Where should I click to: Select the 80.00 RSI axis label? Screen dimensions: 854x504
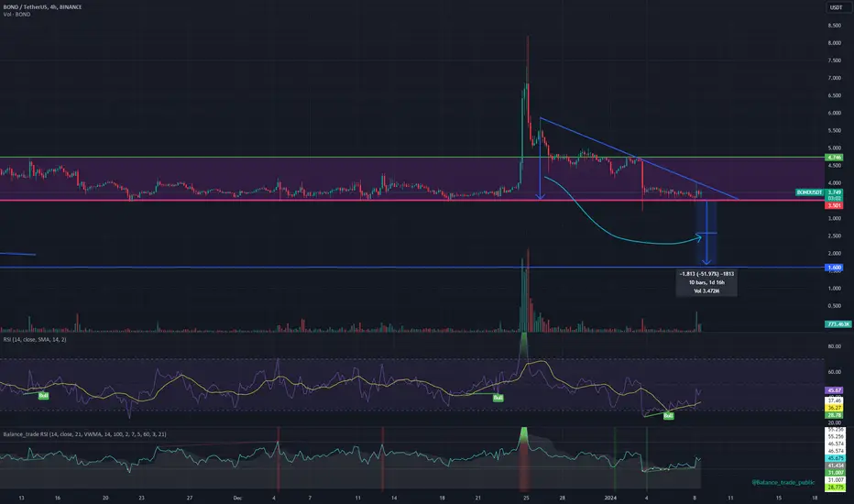834,346
